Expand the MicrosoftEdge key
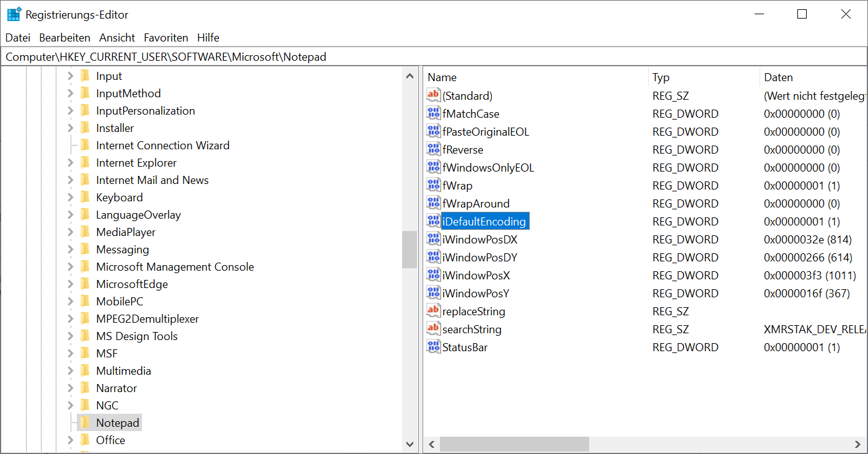The width and height of the screenshot is (868, 454). point(71,284)
